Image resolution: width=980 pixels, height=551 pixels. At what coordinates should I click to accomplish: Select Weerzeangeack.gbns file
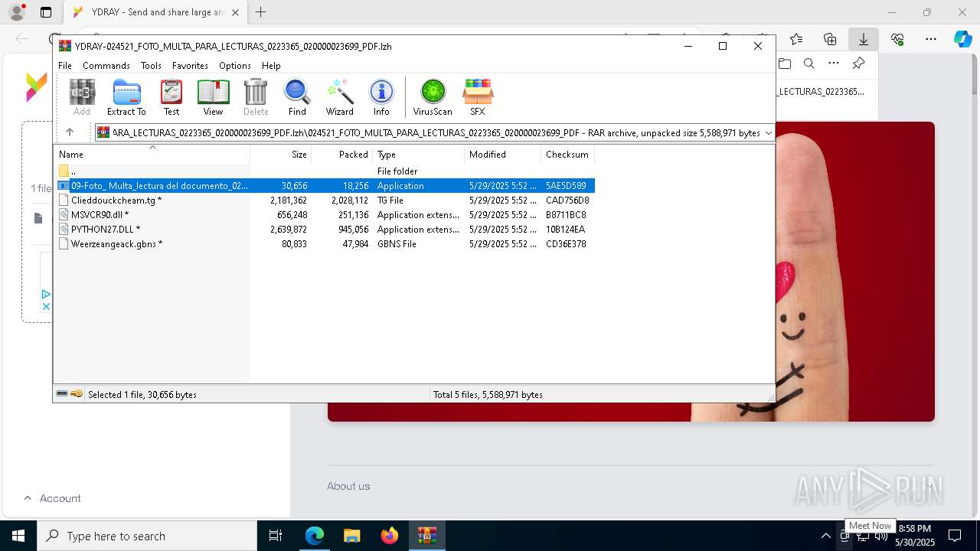tap(324, 244)
